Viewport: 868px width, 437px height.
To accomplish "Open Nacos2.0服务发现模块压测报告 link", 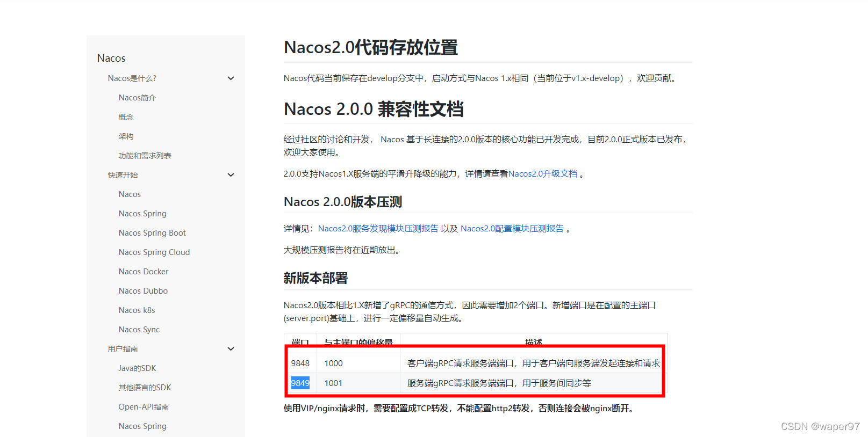I will 378,229.
